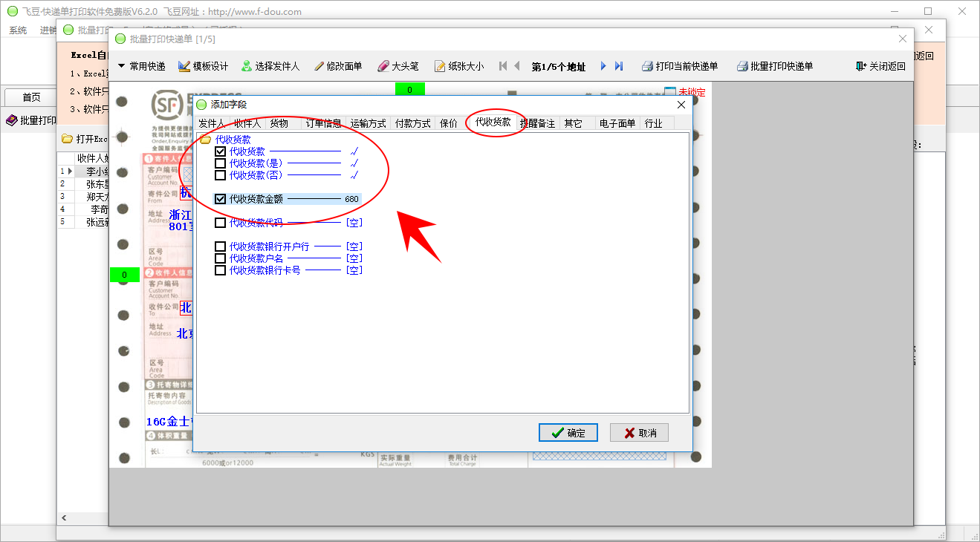Image resolution: width=980 pixels, height=542 pixels.
Task: Click 选择发件人 sender picker
Action: [x=270, y=66]
